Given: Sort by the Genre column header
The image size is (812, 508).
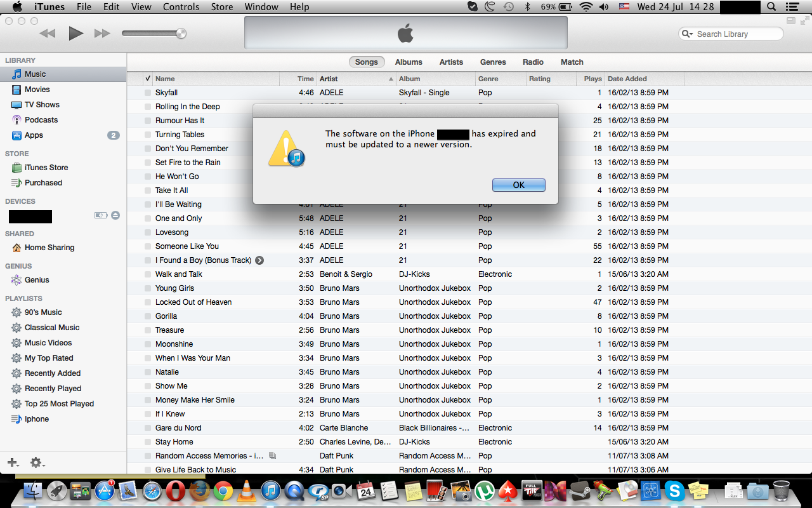Looking at the screenshot, I should click(x=501, y=79).
